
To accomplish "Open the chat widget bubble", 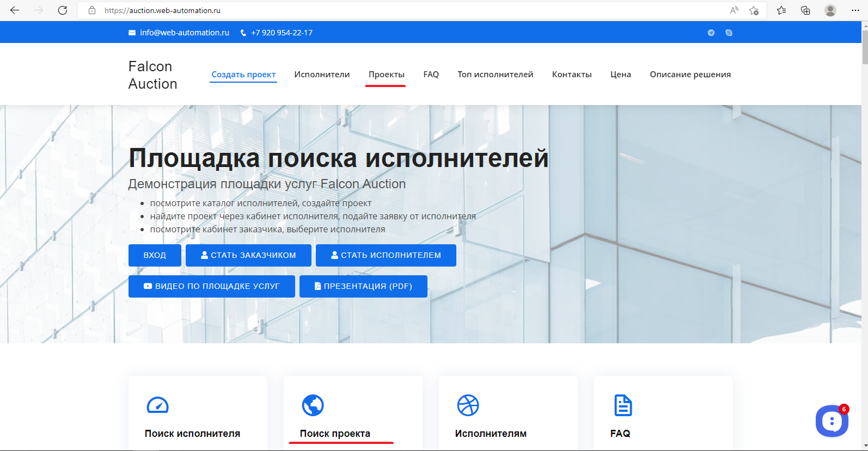I will [831, 421].
